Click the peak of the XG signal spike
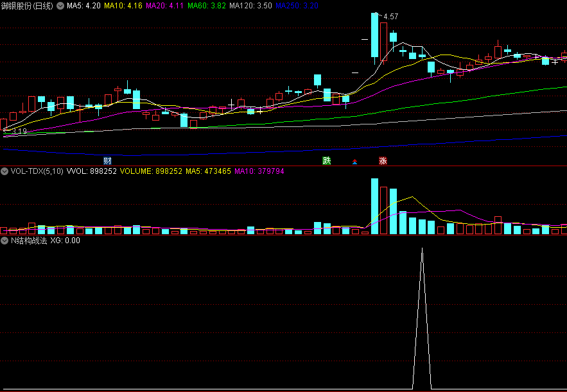Viewport: 567px width, 392px height. click(422, 249)
